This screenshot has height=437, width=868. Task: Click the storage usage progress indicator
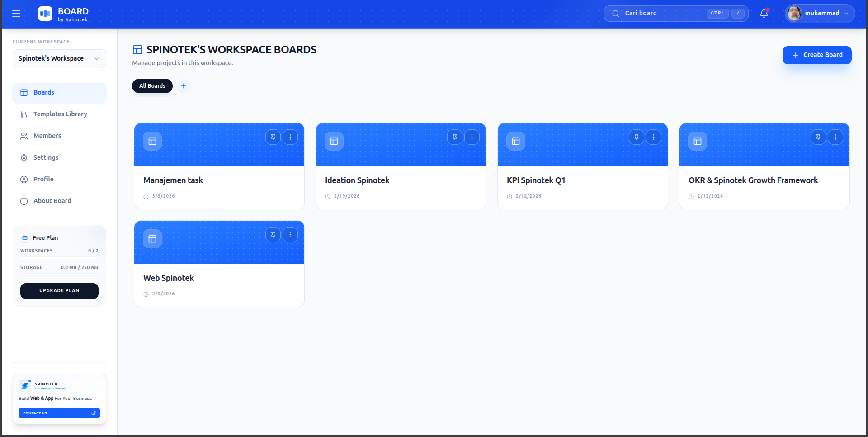tap(59, 274)
